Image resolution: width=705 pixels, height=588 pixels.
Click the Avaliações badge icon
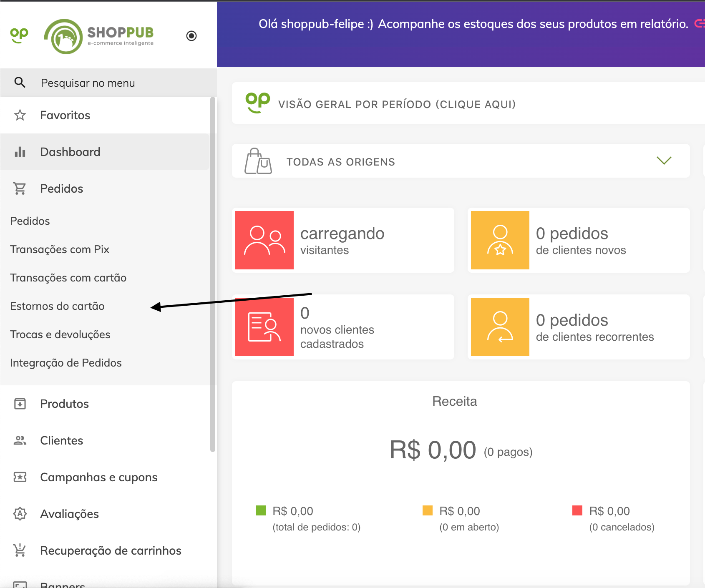(x=20, y=514)
